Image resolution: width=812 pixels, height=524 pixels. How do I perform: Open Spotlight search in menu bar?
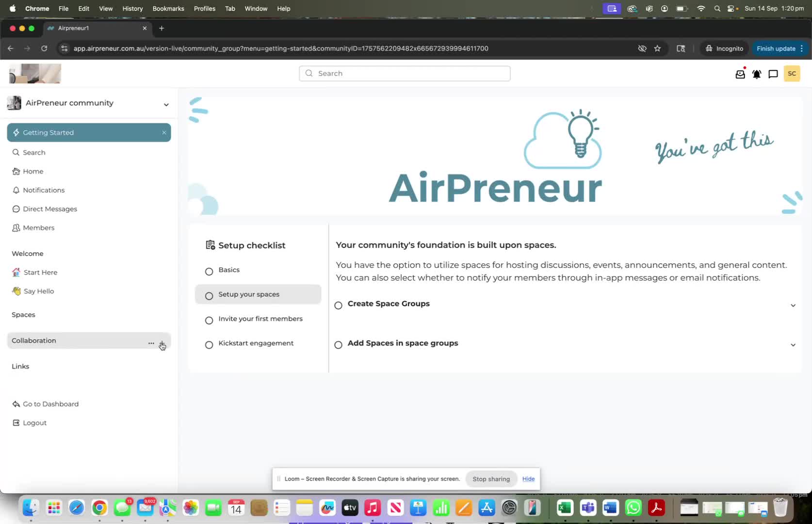click(717, 8)
